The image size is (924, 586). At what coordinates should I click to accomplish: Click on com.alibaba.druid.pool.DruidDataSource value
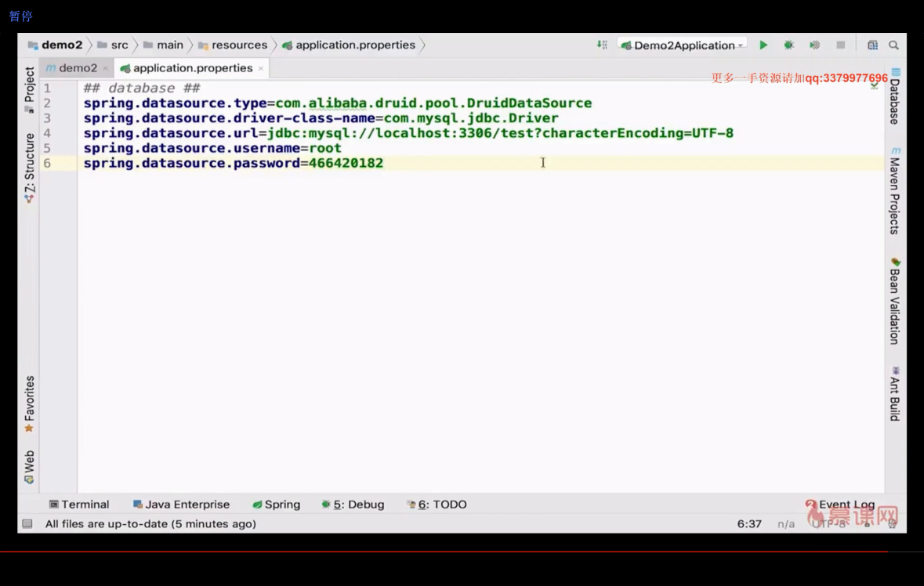pos(433,103)
